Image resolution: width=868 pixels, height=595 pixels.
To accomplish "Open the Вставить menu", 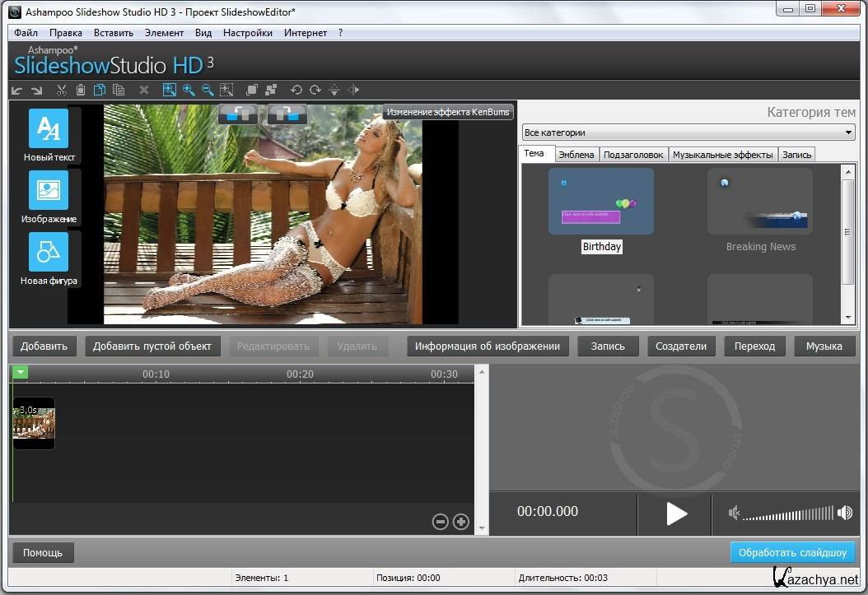I will [x=113, y=33].
